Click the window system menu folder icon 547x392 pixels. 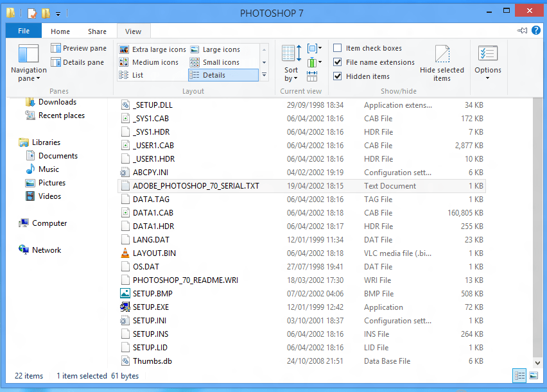click(x=10, y=13)
